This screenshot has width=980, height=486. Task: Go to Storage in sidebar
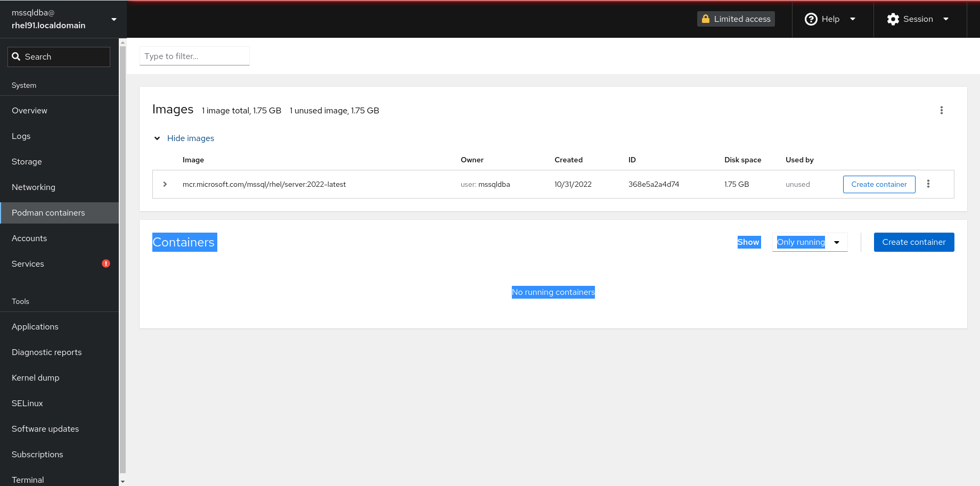[x=27, y=162]
